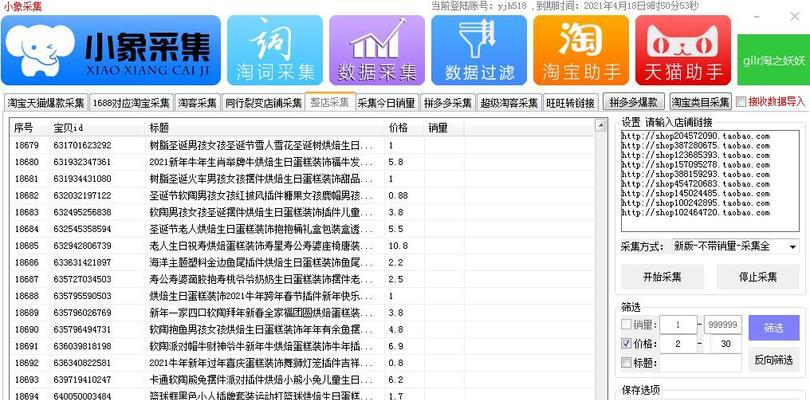810x400 pixels.
Task: Open the 淘词采集 module icon
Action: tap(275, 50)
